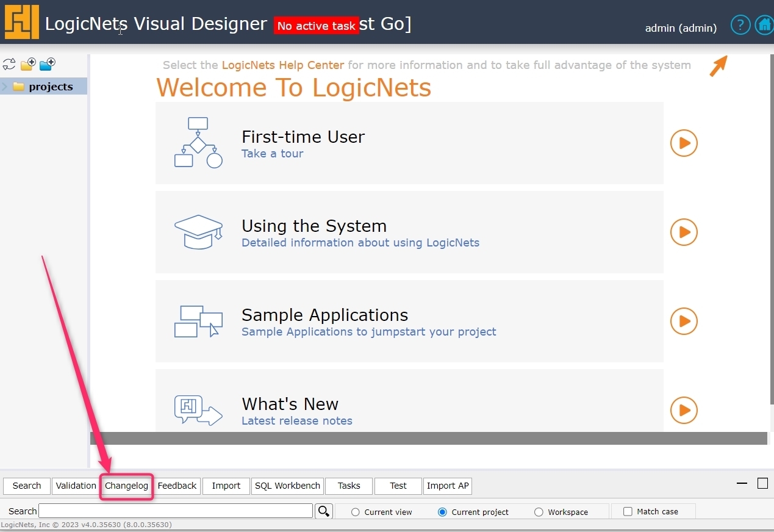This screenshot has width=774, height=532.
Task: Click the yellow add-folder icon
Action: pyautogui.click(x=28, y=64)
